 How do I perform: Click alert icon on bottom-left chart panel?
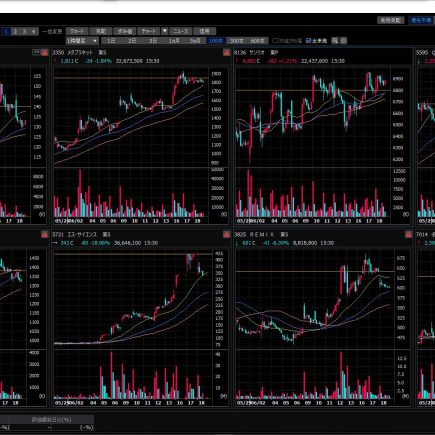pos(44,234)
